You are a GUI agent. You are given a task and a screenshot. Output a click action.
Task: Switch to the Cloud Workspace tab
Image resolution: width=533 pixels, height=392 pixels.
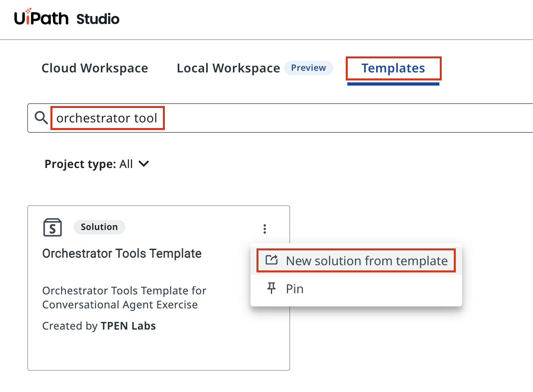click(95, 68)
